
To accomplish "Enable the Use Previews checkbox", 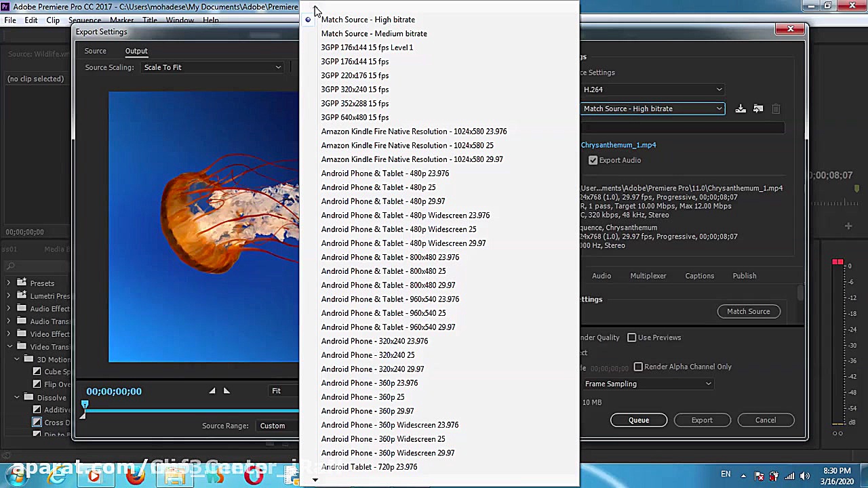I will (x=632, y=338).
